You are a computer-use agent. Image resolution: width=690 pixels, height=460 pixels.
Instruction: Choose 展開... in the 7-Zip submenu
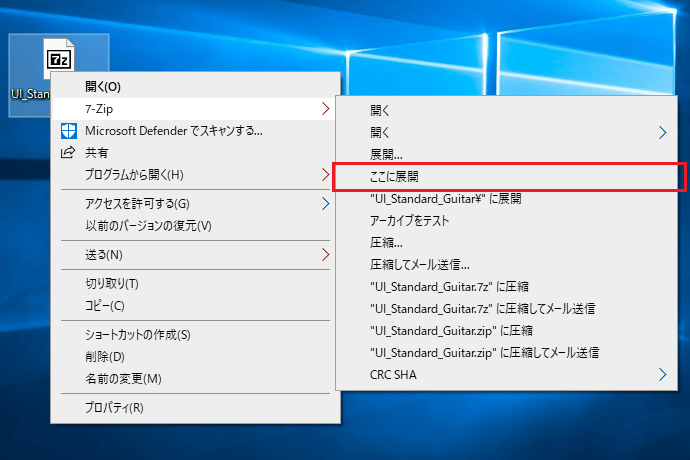(x=506, y=155)
